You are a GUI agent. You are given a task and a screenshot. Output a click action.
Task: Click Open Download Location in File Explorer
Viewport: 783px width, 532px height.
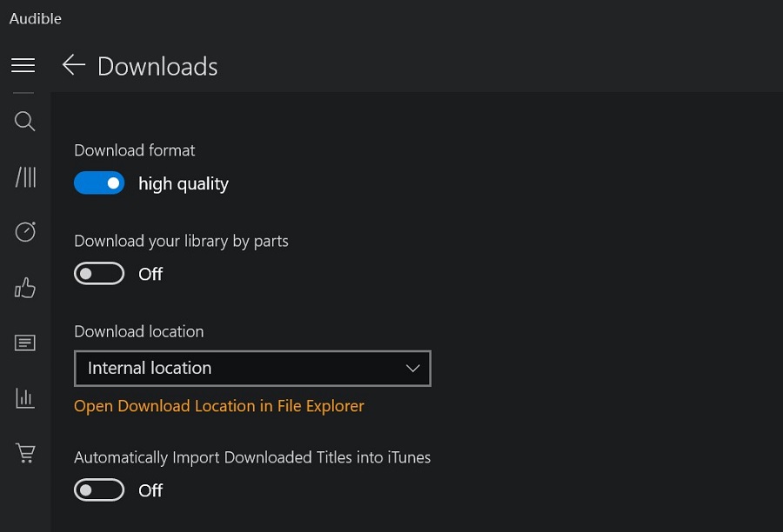pos(219,406)
